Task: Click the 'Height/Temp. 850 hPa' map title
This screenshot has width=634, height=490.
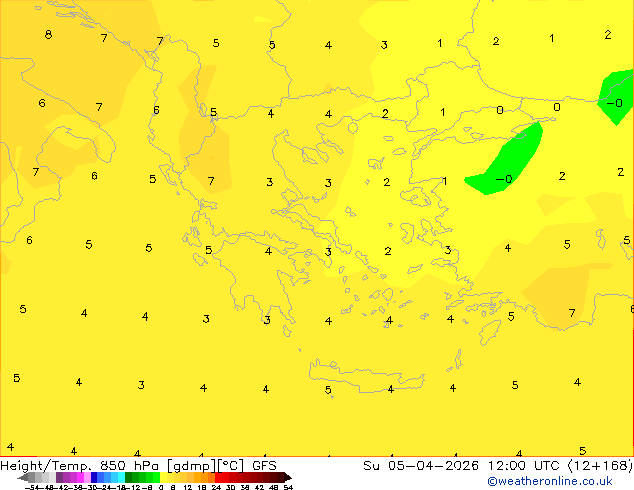Action: pos(79,466)
